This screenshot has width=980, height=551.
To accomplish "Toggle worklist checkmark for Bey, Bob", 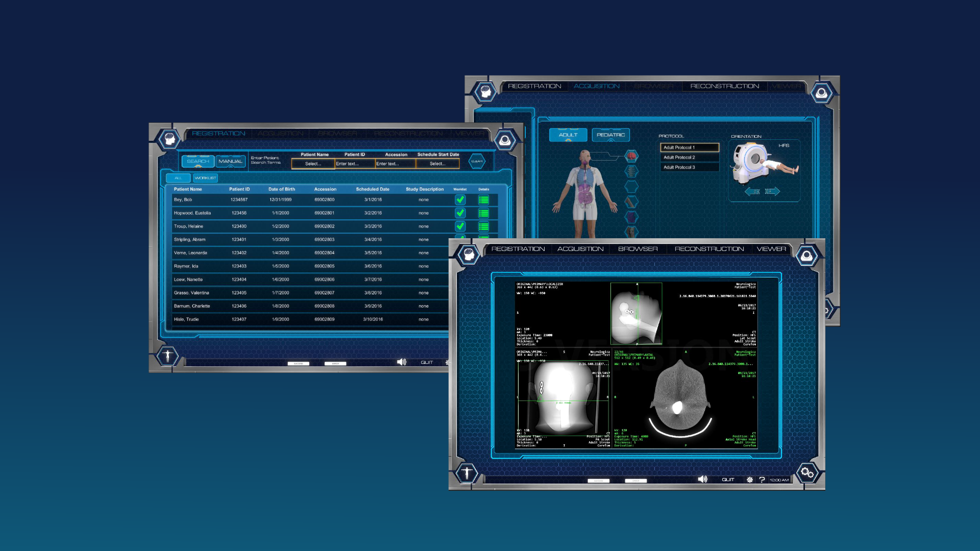I will tap(460, 200).
